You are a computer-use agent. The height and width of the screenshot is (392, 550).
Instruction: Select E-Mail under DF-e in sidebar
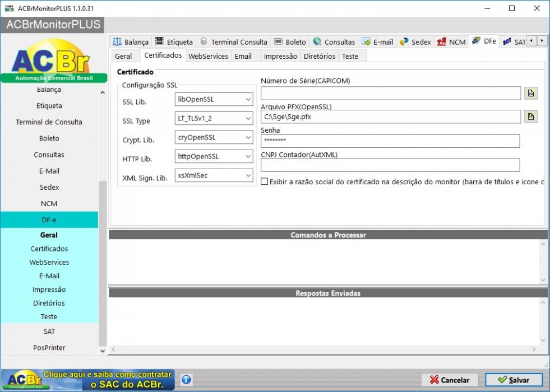49,276
